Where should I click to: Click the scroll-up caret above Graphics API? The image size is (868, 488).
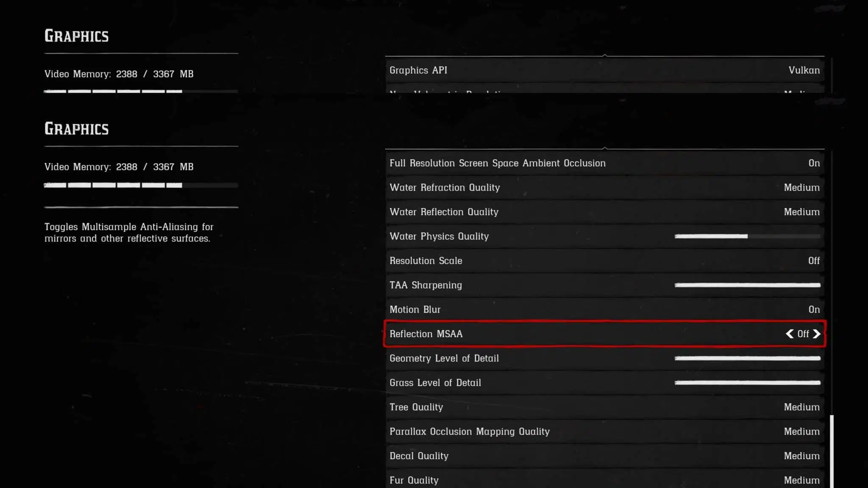tap(605, 55)
